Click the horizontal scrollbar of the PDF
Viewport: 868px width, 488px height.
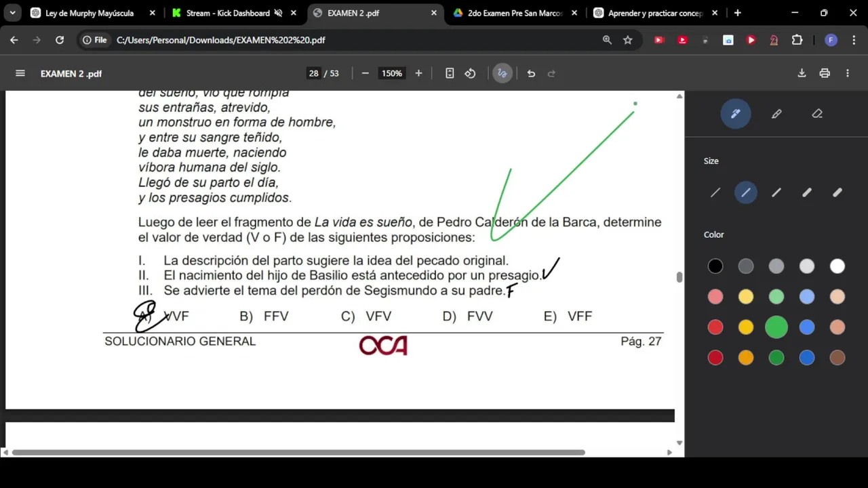coord(298,452)
